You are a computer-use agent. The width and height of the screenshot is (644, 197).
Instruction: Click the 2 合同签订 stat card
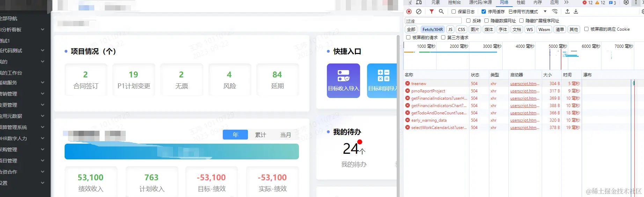click(x=86, y=80)
